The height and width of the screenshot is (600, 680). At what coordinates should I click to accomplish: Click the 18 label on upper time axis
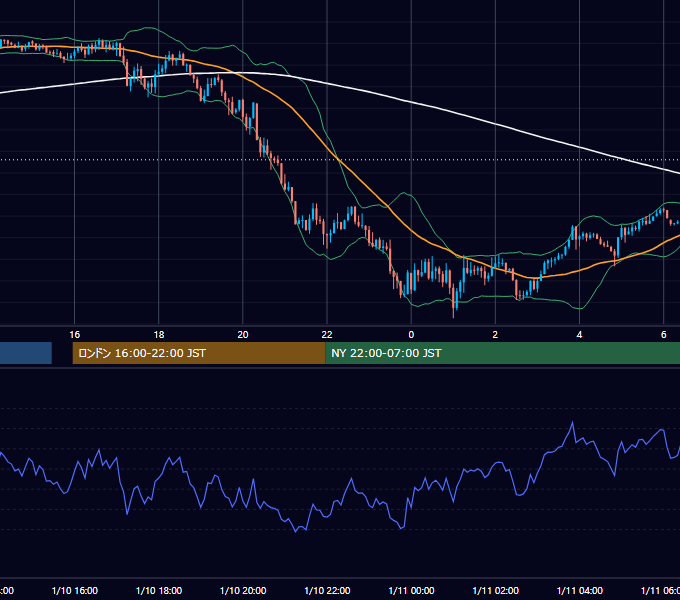[x=159, y=335]
